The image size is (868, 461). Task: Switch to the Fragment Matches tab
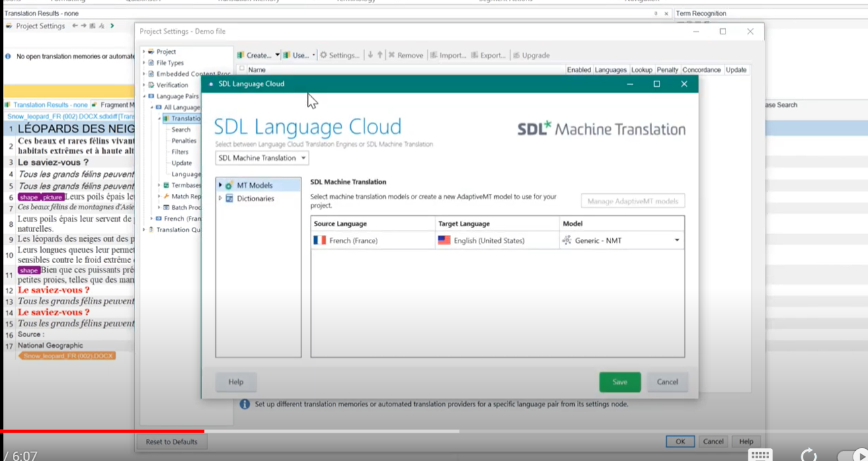click(113, 104)
